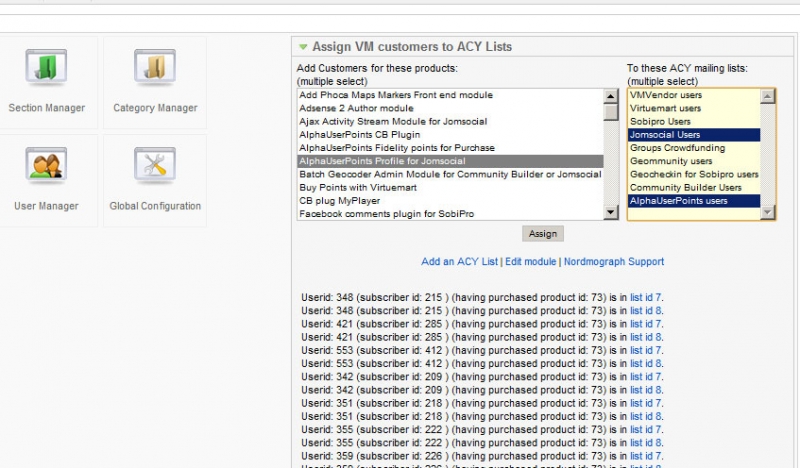Select Geommunity users mailing list

point(694,161)
